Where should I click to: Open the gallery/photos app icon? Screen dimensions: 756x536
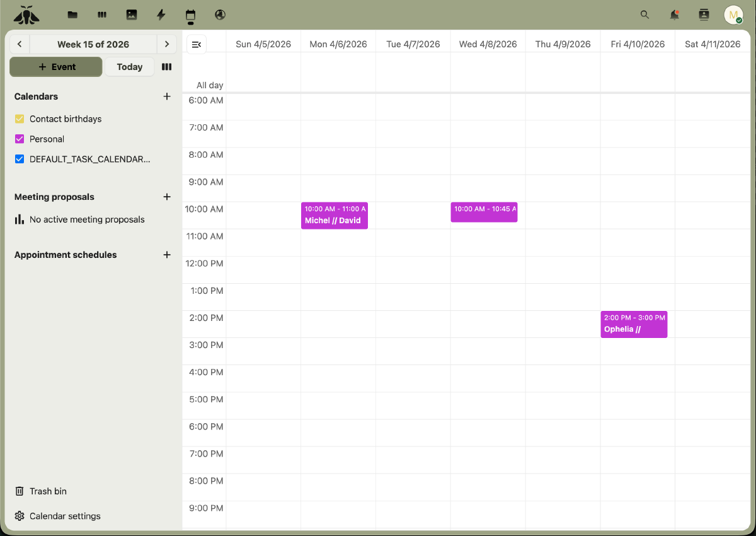point(132,15)
